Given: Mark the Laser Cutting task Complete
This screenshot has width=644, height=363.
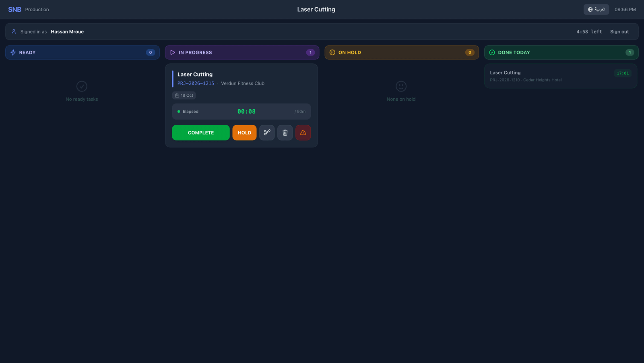Looking at the screenshot, I should (201, 133).
